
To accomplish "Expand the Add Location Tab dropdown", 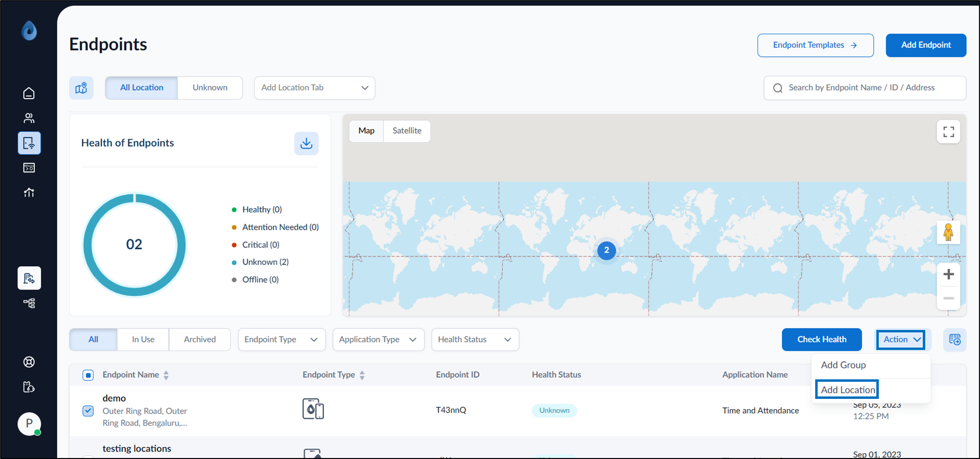I will (x=314, y=88).
